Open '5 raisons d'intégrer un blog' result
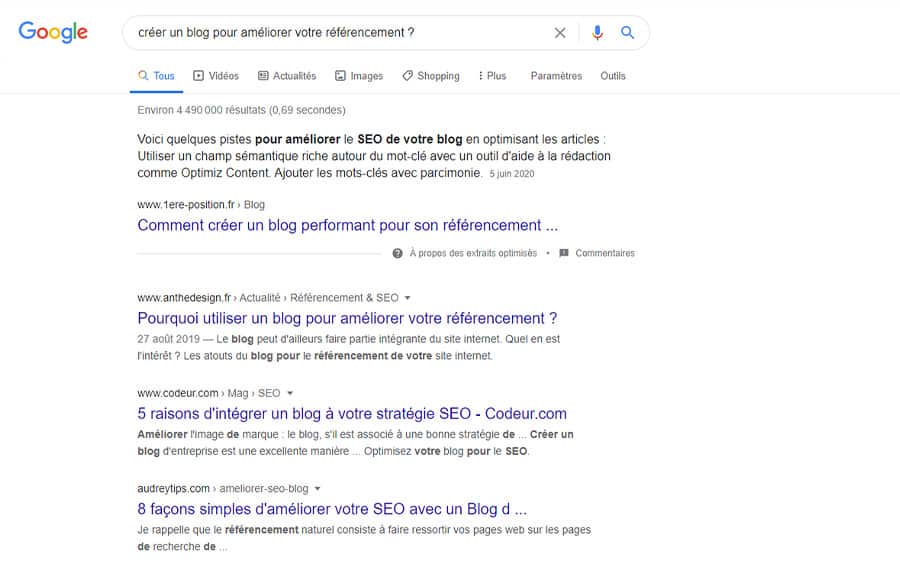Viewport: 900px width, 563px height. point(352,413)
